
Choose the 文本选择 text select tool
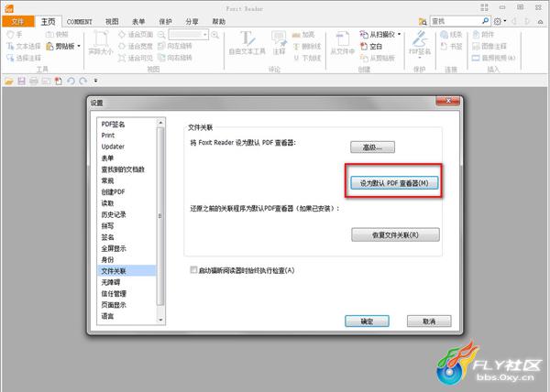click(x=24, y=46)
